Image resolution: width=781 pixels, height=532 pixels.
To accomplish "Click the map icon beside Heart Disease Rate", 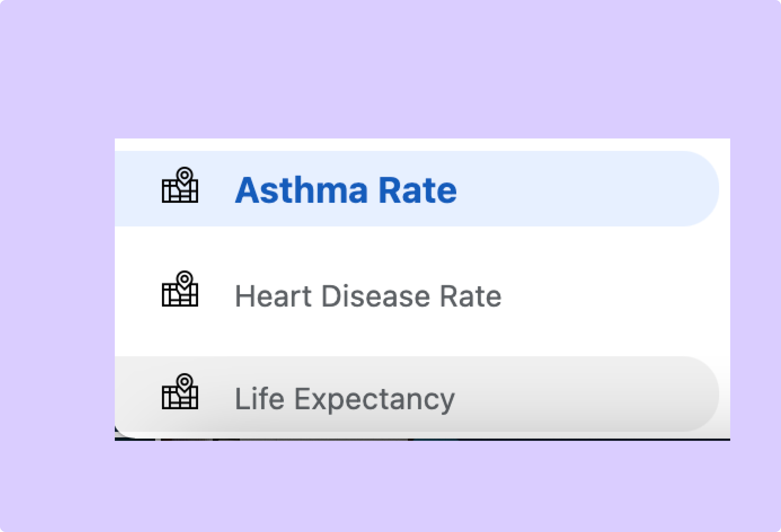I will click(x=180, y=289).
